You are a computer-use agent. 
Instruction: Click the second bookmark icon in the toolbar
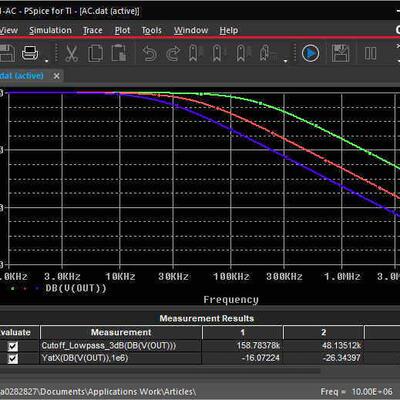pyautogui.click(x=217, y=53)
